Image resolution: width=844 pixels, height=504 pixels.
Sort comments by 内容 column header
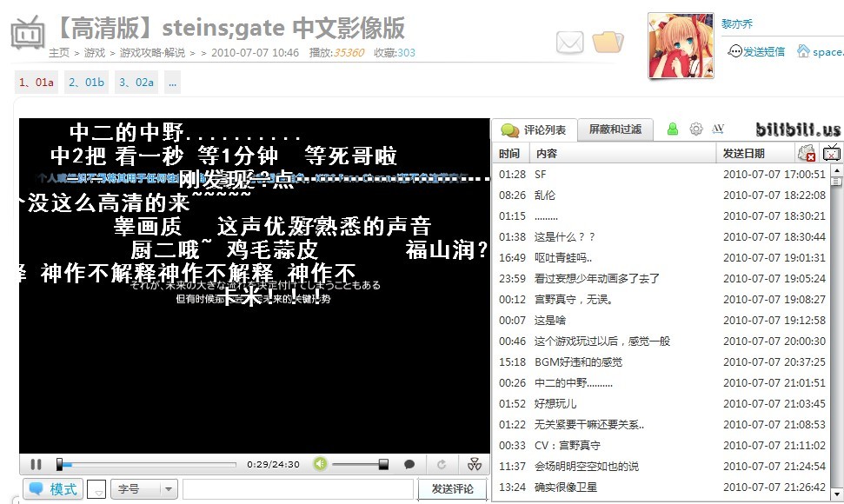pyautogui.click(x=623, y=154)
